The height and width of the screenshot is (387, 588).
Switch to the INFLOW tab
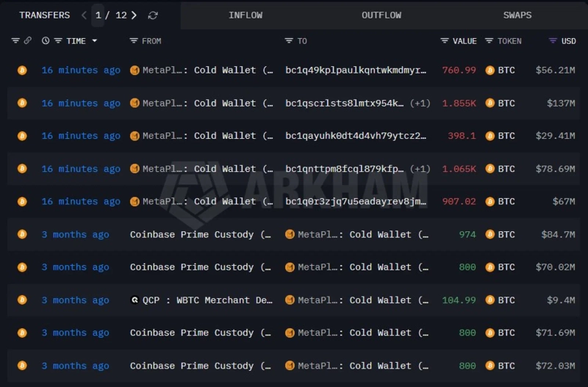(x=245, y=15)
